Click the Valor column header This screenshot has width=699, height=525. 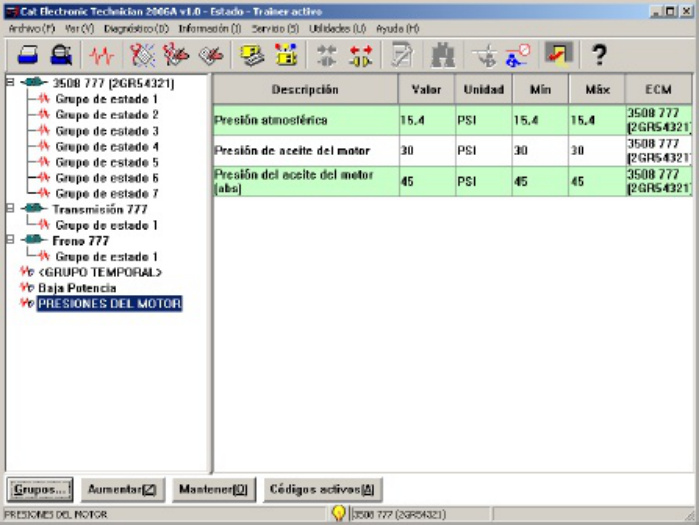(x=427, y=90)
